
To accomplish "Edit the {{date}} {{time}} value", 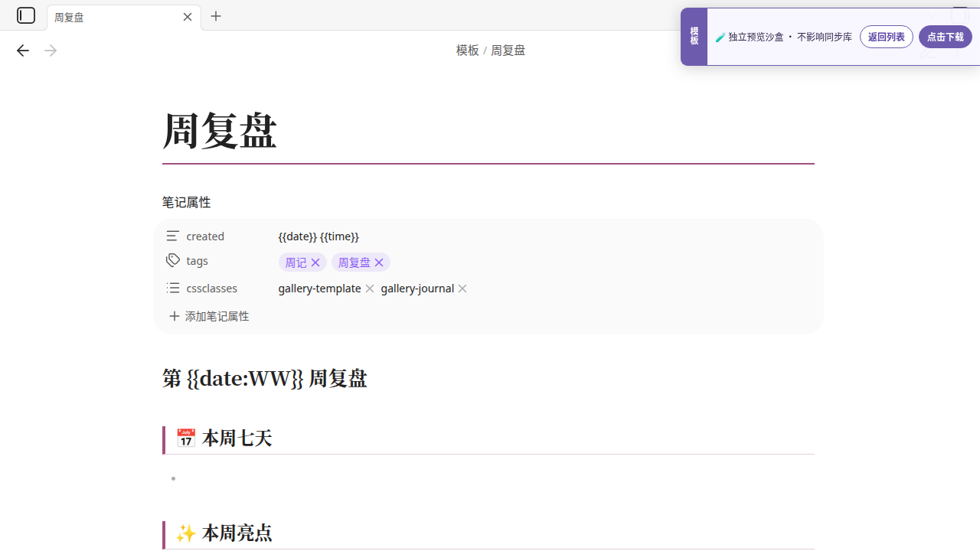I will click(318, 236).
